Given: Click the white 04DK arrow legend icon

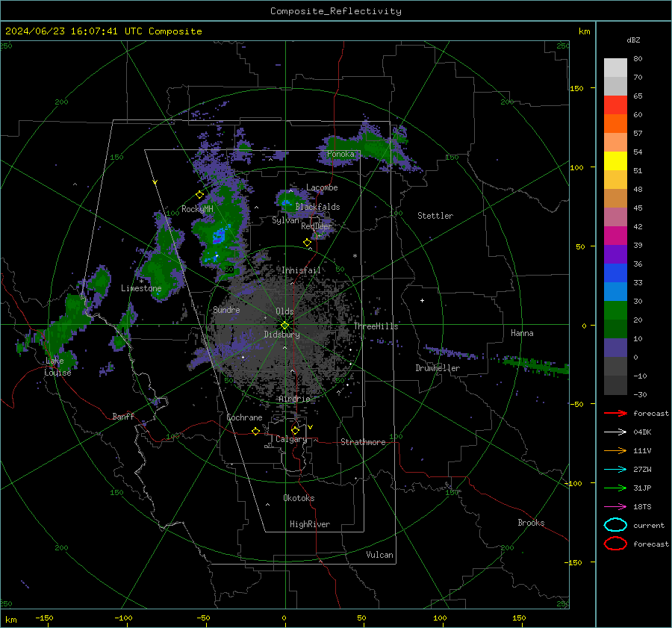Looking at the screenshot, I should 615,432.
